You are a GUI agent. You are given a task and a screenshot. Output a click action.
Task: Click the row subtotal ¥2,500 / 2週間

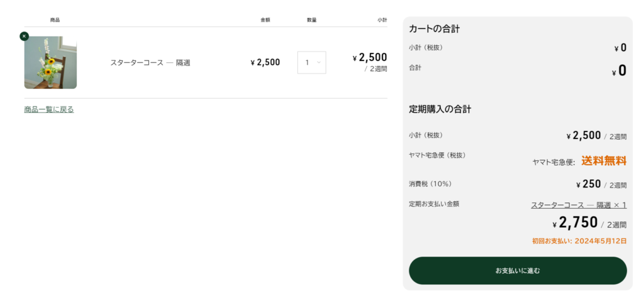(370, 62)
